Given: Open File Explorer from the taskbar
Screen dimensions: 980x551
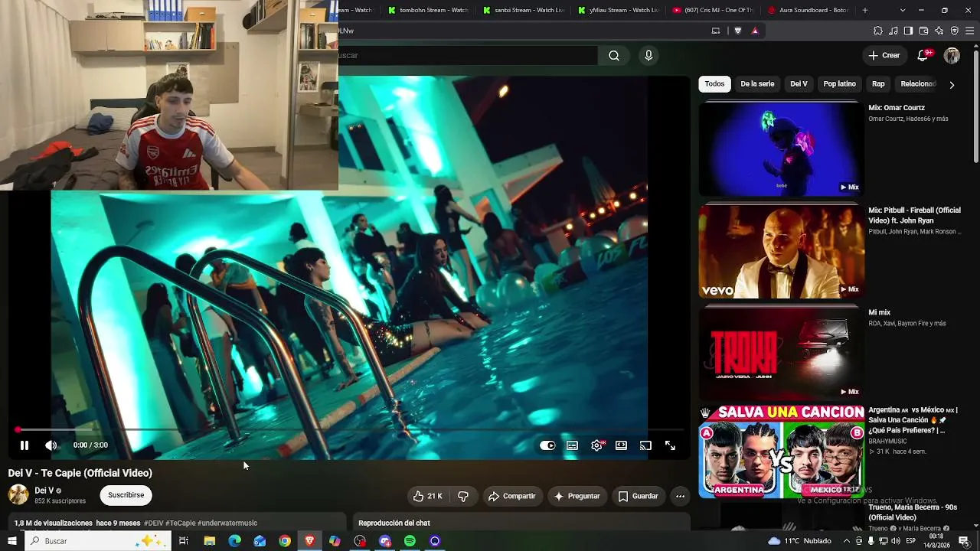Looking at the screenshot, I should (210, 541).
